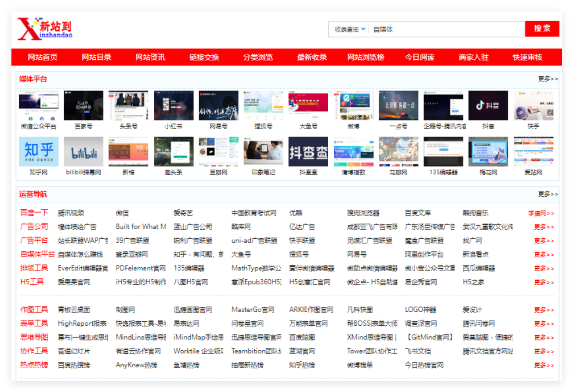Image resolution: width=573 pixels, height=392 pixels.
Task: Open 分类浏览 navigation item
Action: pos(258,57)
